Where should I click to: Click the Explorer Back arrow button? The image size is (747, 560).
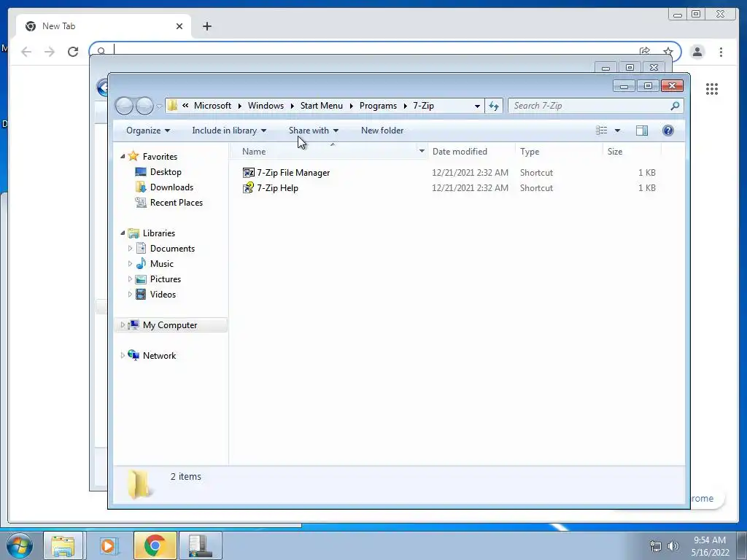point(124,106)
